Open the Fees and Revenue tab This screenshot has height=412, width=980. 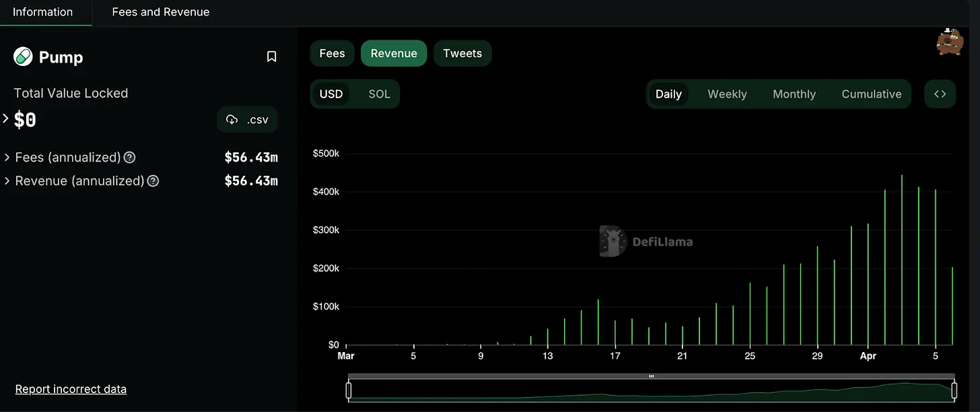(x=160, y=11)
